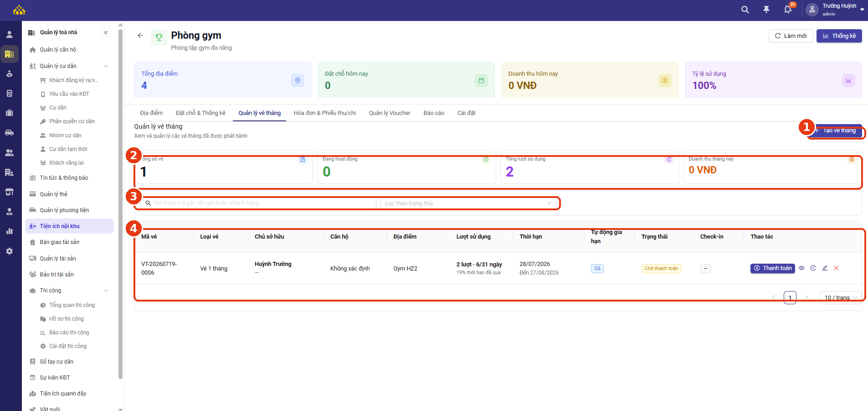The width and height of the screenshot is (868, 411).
Task: Click the Làm mới refresh button
Action: click(791, 36)
